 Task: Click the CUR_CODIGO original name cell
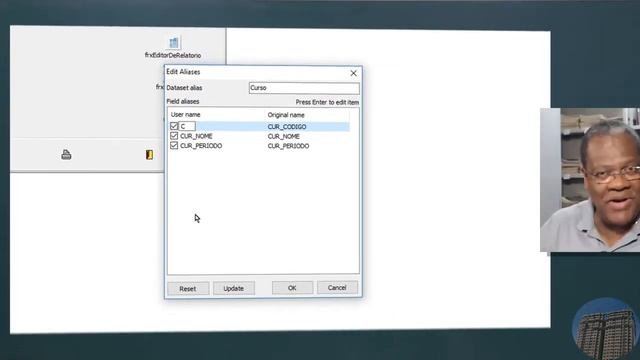pos(287,127)
